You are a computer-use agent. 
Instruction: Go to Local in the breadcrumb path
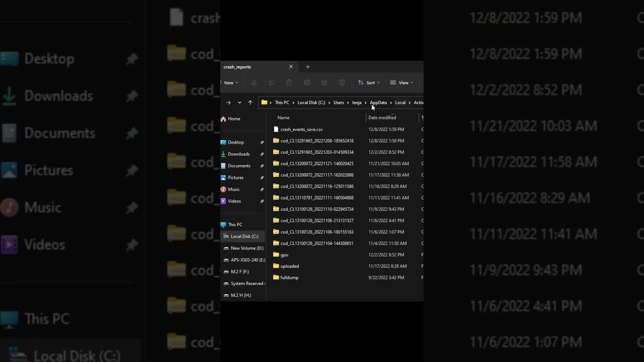400,103
